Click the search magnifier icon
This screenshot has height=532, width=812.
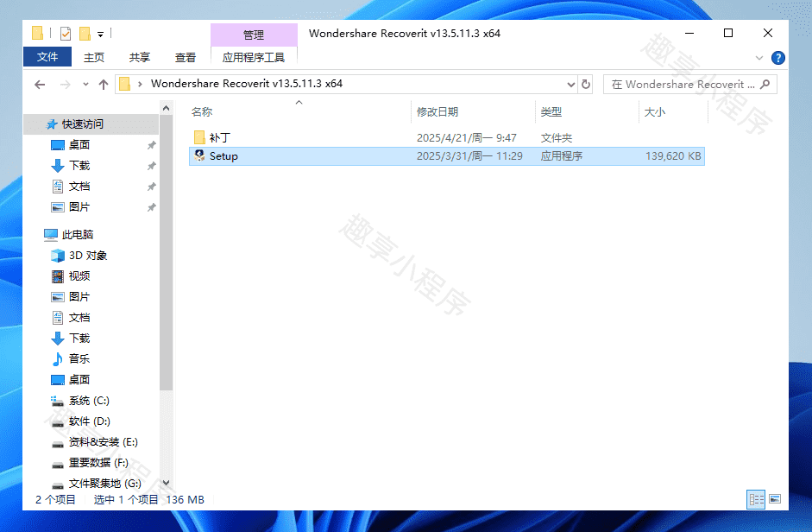(x=765, y=84)
